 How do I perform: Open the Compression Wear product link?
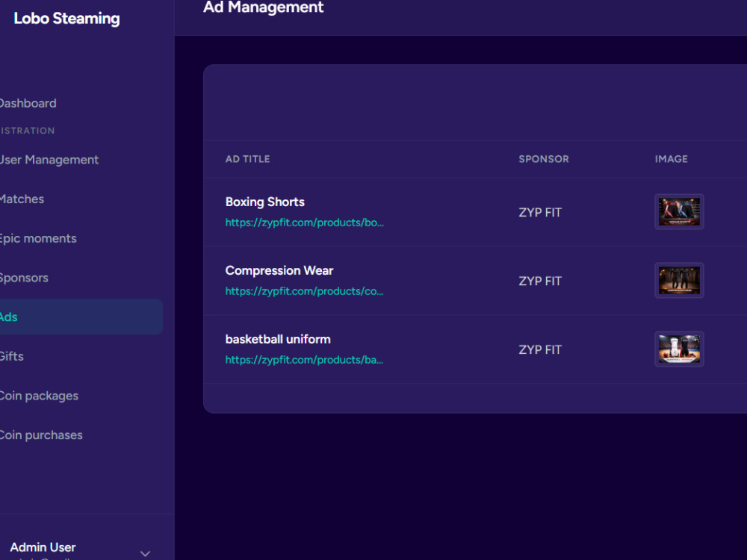(x=305, y=291)
